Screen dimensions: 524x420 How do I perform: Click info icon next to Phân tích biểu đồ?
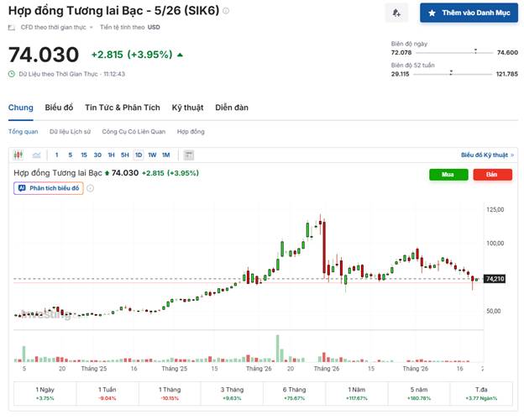pos(90,188)
